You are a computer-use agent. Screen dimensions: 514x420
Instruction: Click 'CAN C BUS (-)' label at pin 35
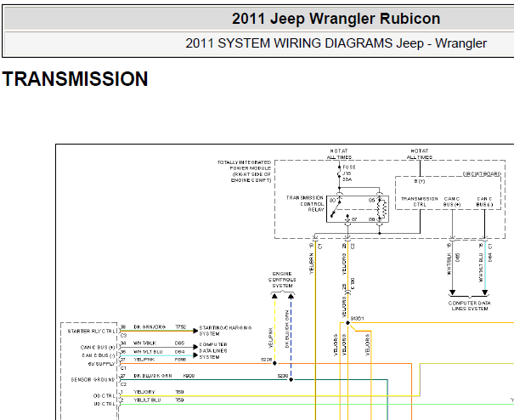click(99, 355)
